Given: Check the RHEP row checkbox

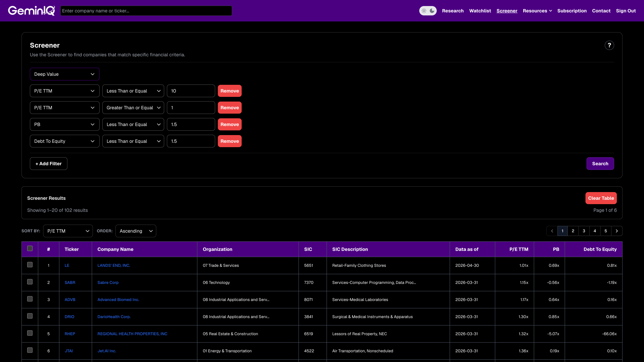Looking at the screenshot, I should point(30,333).
